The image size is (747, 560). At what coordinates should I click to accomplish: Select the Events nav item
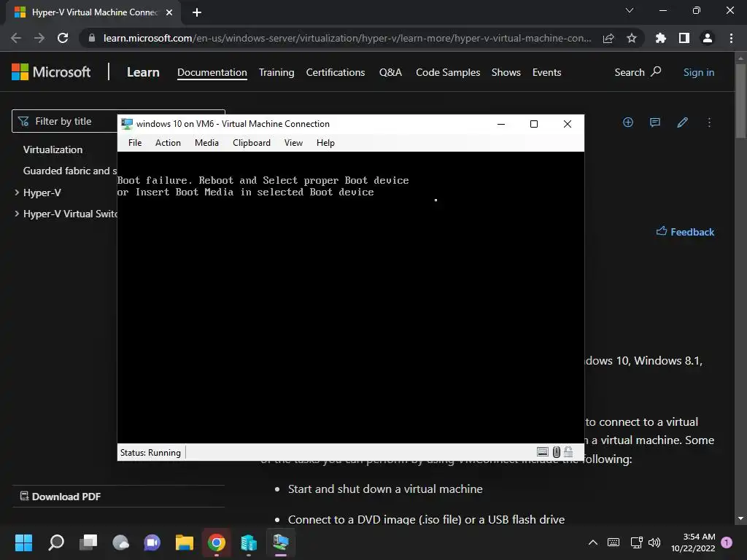coord(546,72)
